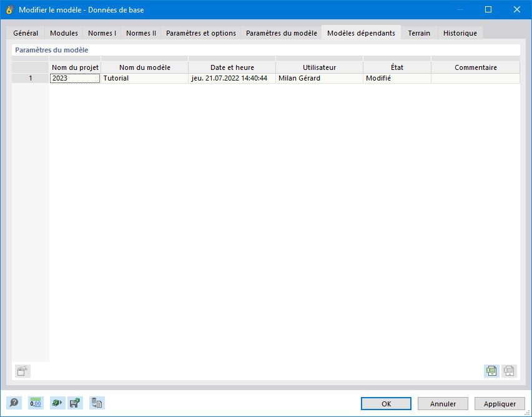The height and width of the screenshot is (417, 532).
Task: Open the units and decimals 0,00 icon
Action: pyautogui.click(x=36, y=403)
